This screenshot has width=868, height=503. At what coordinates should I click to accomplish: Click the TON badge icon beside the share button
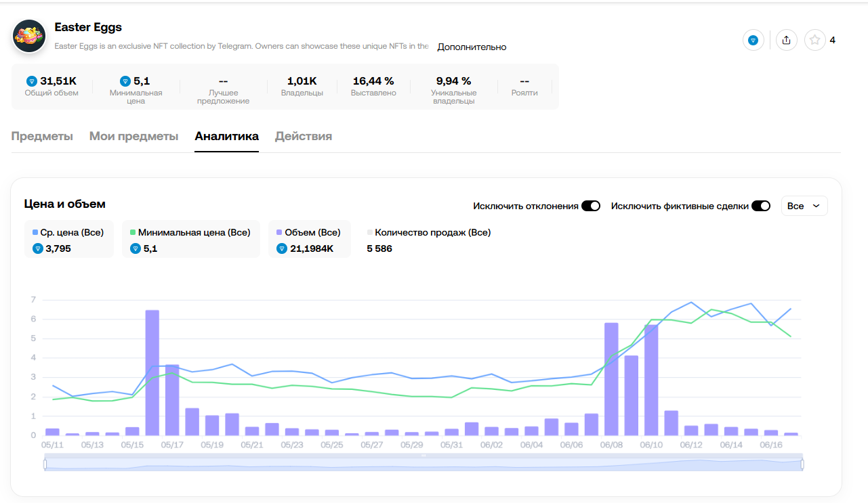753,40
